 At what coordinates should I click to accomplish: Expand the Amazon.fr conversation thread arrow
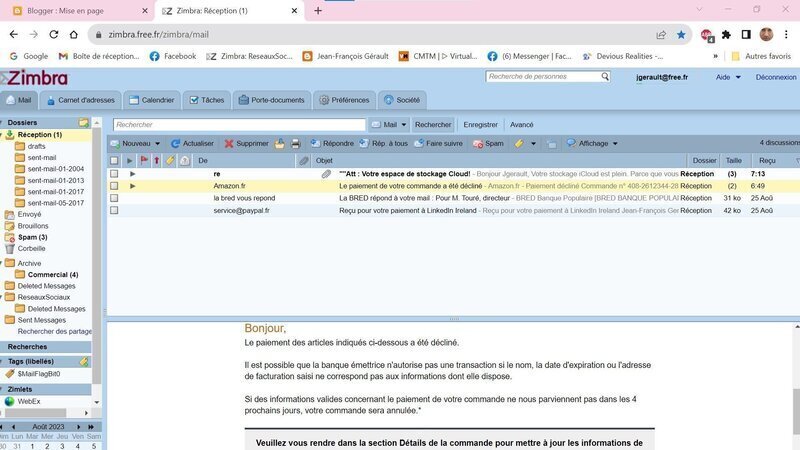click(132, 186)
